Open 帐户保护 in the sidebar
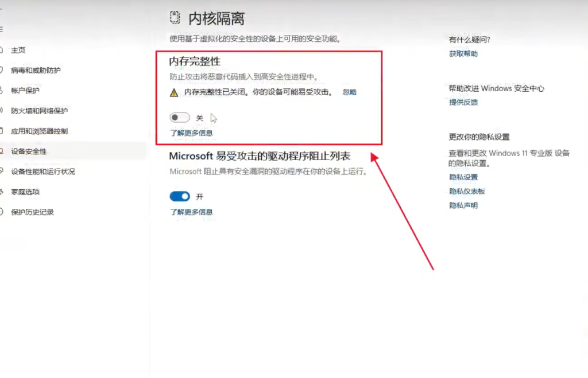Screen dimensions: 588x378 click(25, 91)
